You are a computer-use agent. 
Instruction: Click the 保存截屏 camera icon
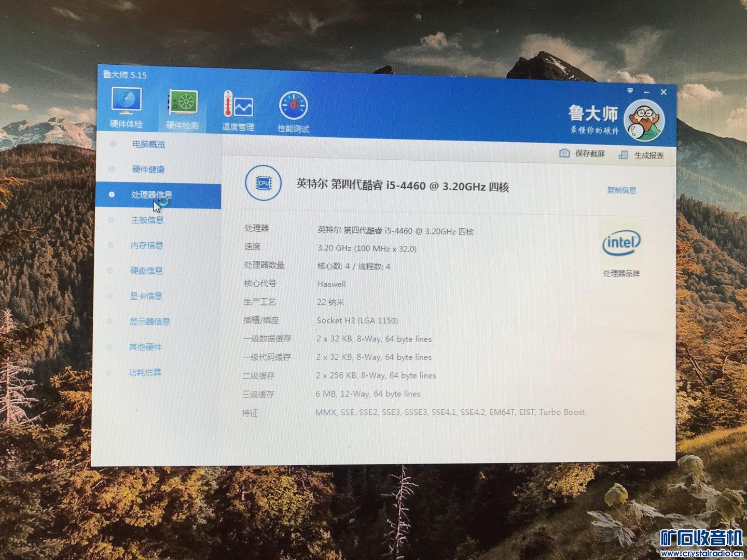click(x=564, y=153)
